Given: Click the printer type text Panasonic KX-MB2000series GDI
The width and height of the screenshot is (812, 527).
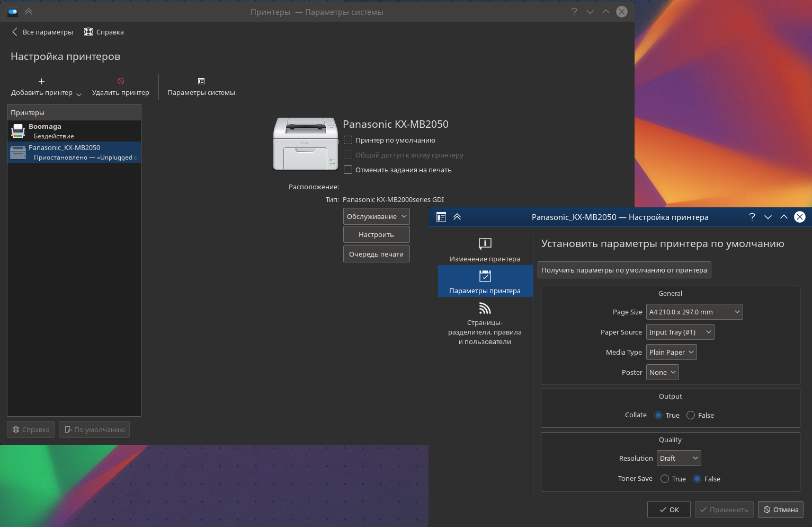Looking at the screenshot, I should click(394, 200).
